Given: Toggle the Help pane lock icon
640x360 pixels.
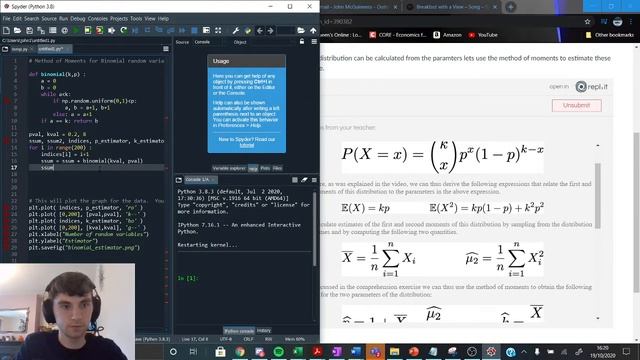Looking at the screenshot, I should [x=302, y=41].
